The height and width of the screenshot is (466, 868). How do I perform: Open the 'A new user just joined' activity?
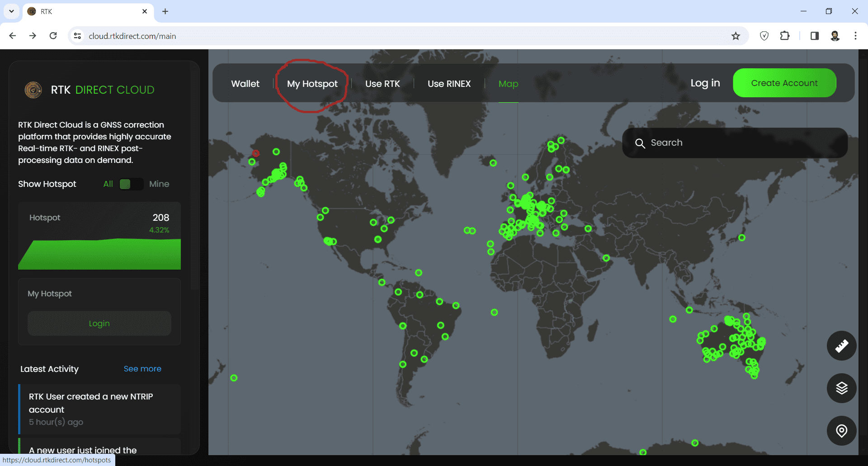coord(99,447)
